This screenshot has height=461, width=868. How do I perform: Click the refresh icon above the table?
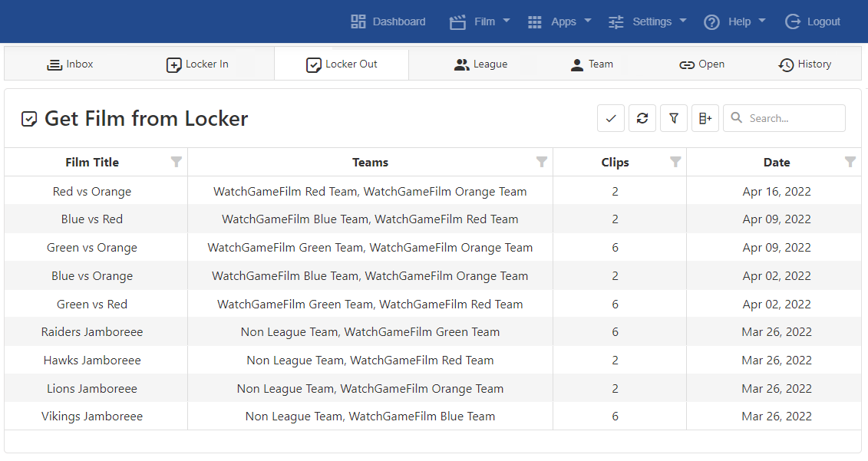click(x=642, y=118)
